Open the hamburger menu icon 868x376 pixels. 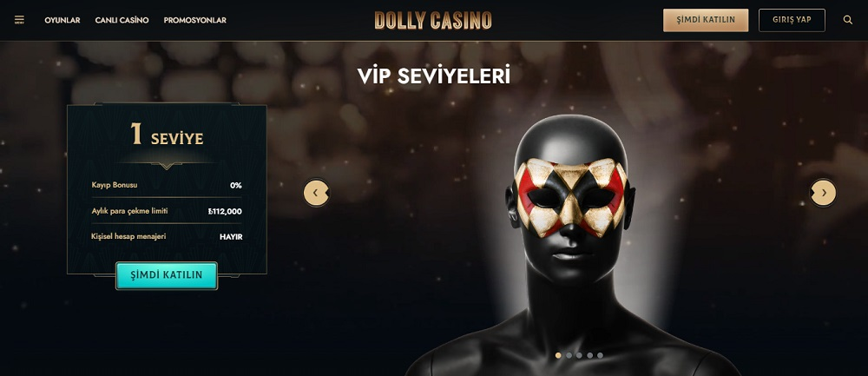click(x=19, y=20)
